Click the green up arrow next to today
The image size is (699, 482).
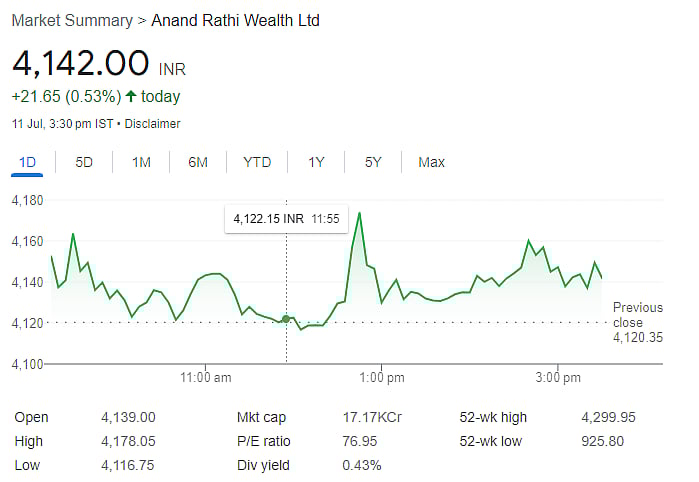131,96
